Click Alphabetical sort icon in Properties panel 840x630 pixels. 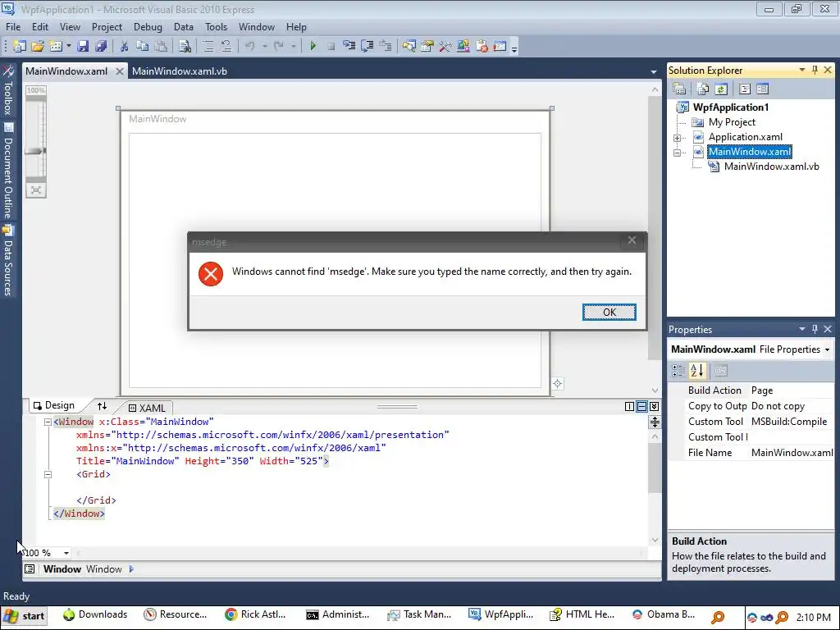pos(697,370)
